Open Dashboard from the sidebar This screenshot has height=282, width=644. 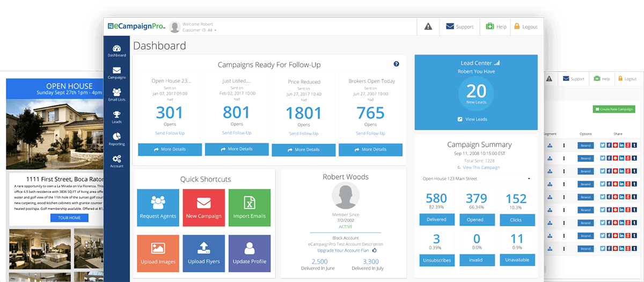(x=116, y=51)
